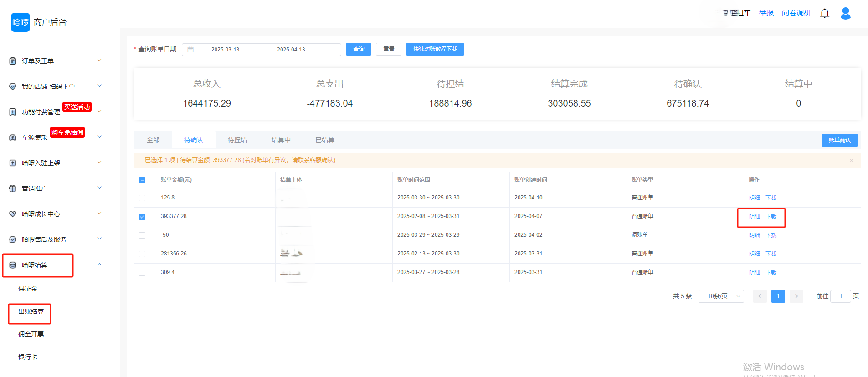This screenshot has height=377, width=868.
Task: Click the 哈啰 logo icon
Action: [20, 22]
